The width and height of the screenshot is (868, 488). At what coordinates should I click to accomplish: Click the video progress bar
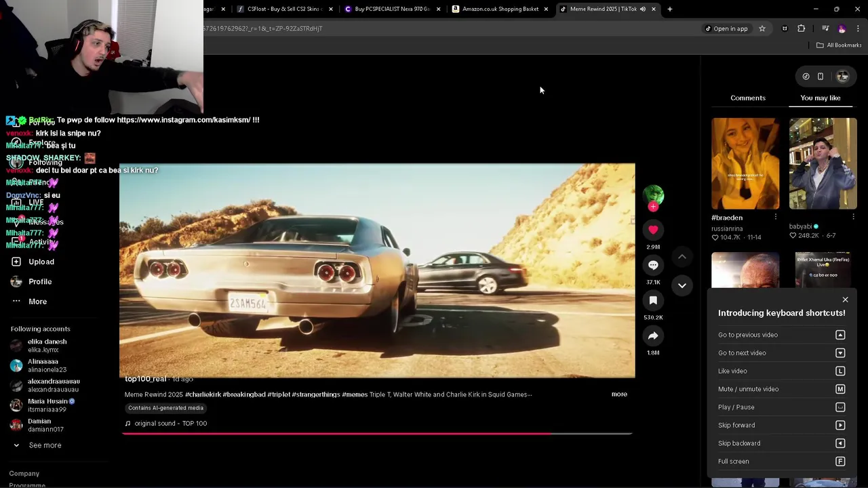(377, 434)
